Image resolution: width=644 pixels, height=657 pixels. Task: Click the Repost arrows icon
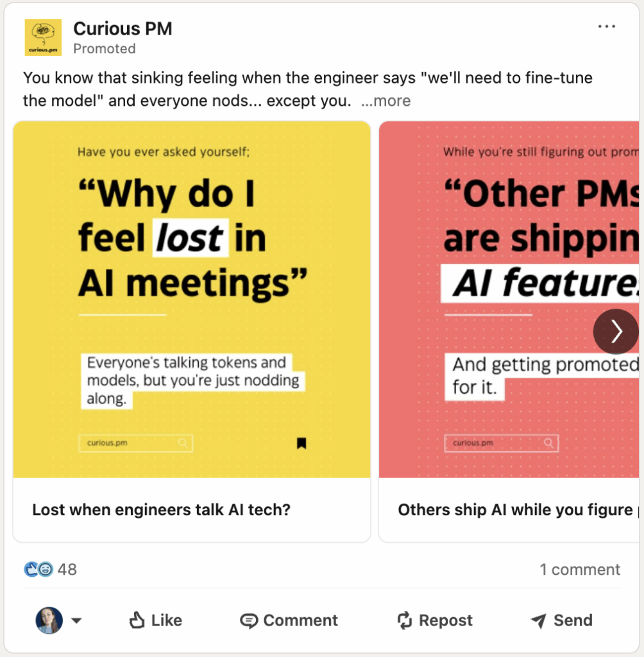(x=405, y=620)
